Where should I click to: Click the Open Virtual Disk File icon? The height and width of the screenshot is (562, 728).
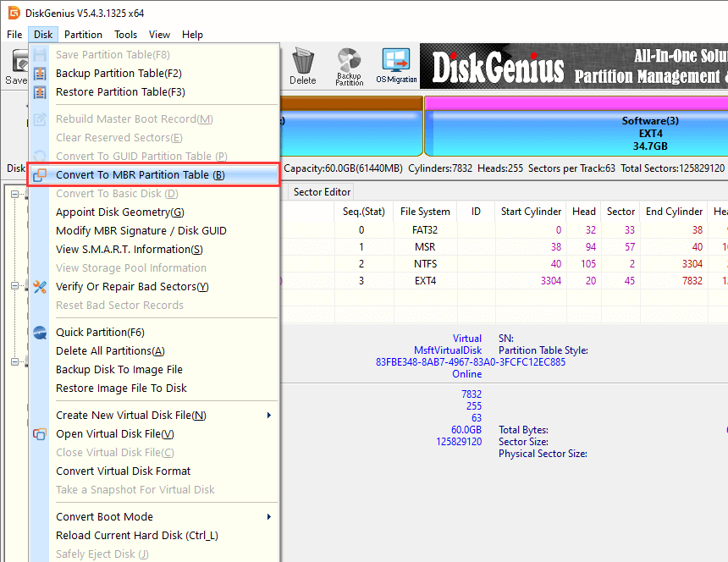point(40,434)
